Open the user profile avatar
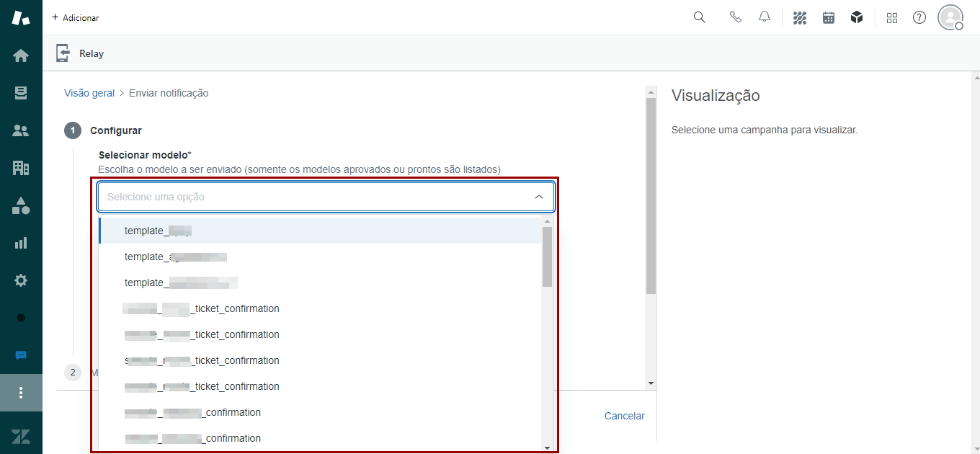Screen dimensions: 980x454 click(x=950, y=17)
